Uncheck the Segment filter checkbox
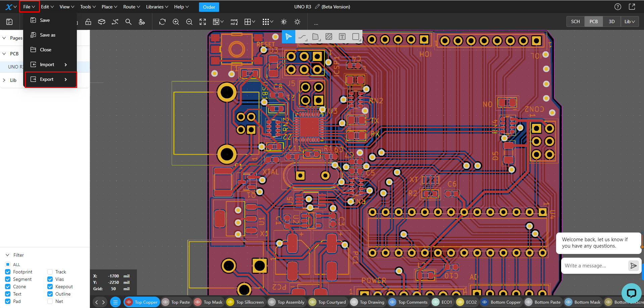Screen dimensions: 644x308 [x=8, y=279]
